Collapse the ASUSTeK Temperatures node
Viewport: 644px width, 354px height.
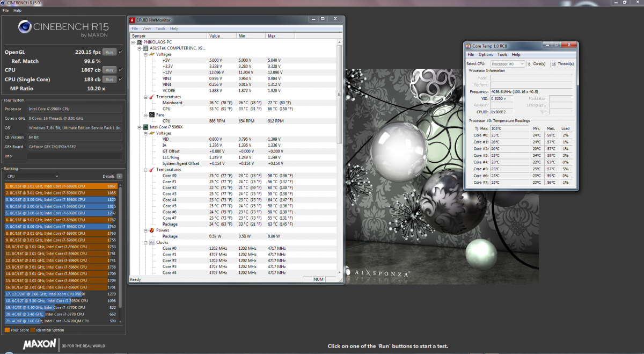[145, 97]
